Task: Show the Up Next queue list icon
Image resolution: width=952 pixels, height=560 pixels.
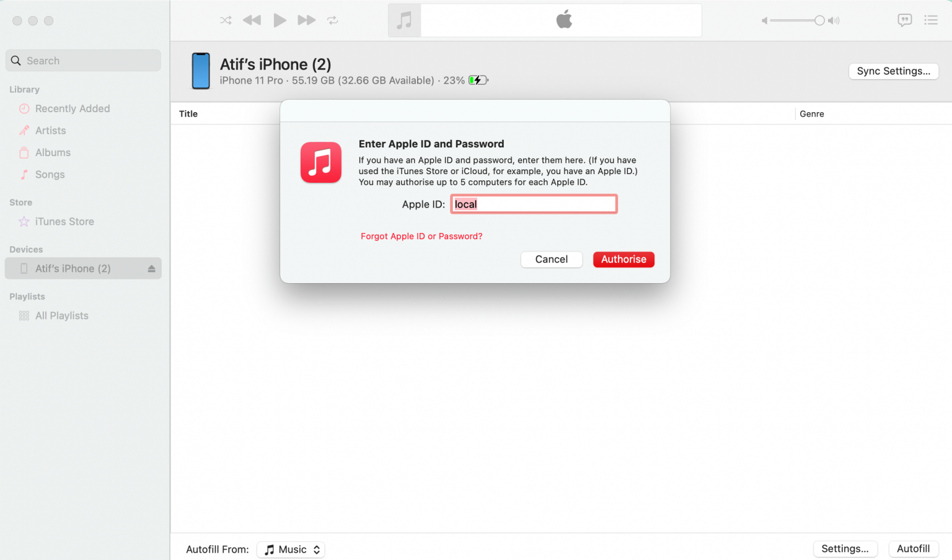Action: point(931,20)
